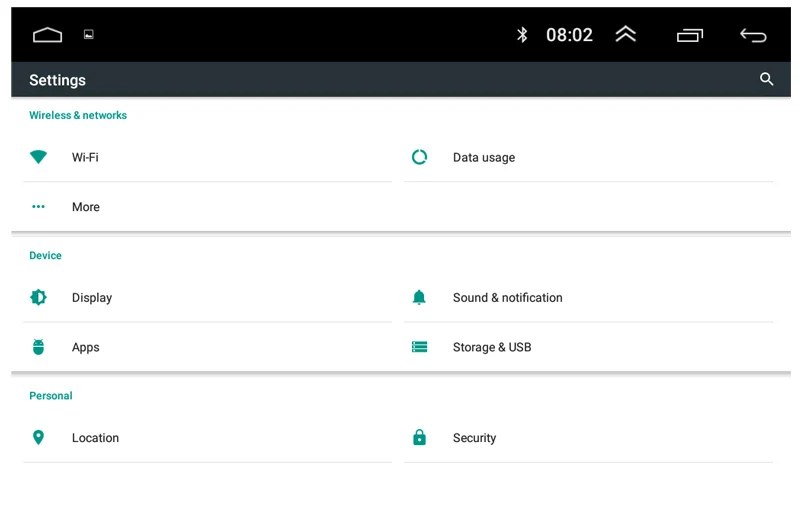800x508 pixels.
Task: Click the Sound notification bell icon
Action: pyautogui.click(x=419, y=297)
